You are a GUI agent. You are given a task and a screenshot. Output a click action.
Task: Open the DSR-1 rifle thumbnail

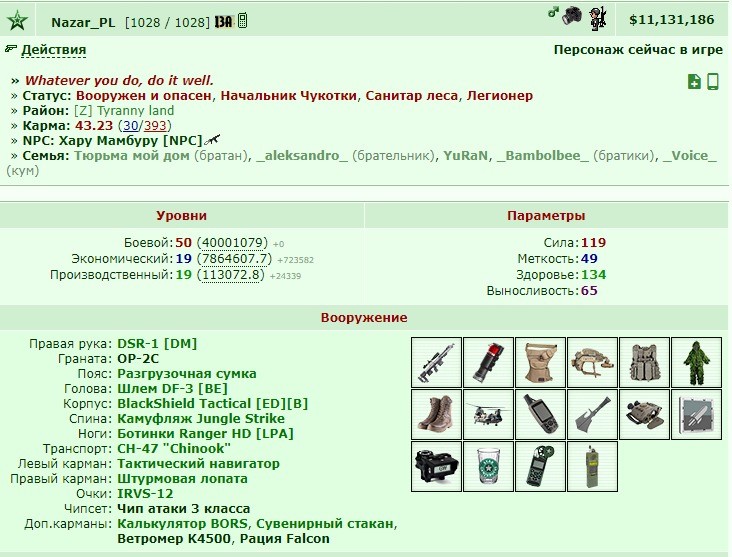[436, 362]
